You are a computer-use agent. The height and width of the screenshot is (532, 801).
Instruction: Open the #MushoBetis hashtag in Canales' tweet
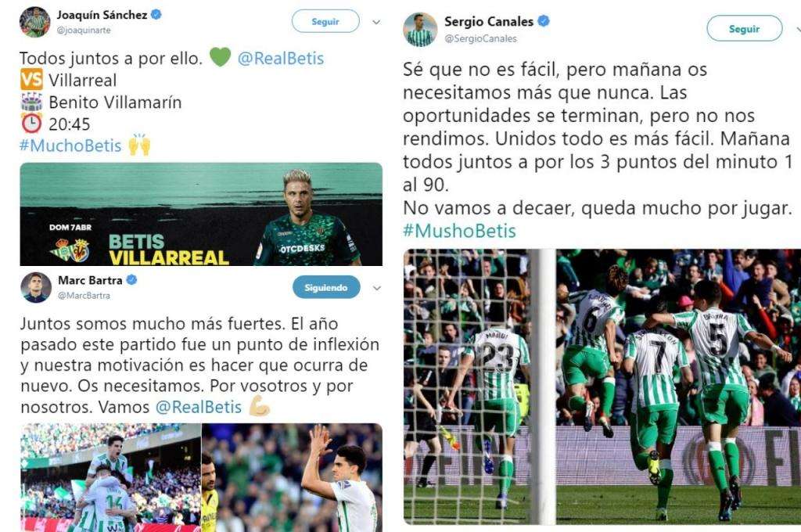coord(459,231)
